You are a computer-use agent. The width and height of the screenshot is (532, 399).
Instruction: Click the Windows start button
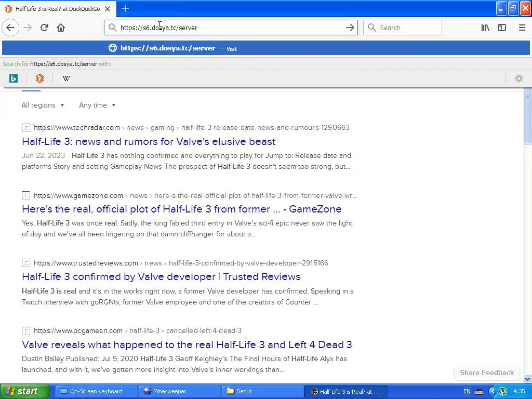point(24,392)
